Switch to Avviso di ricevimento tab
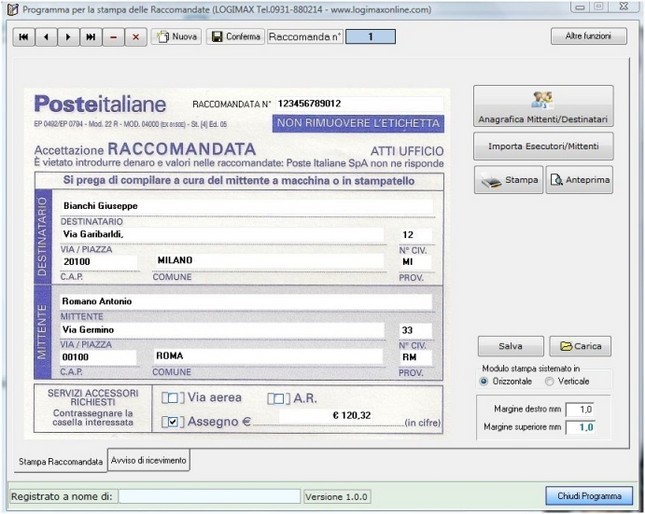 coord(148,461)
